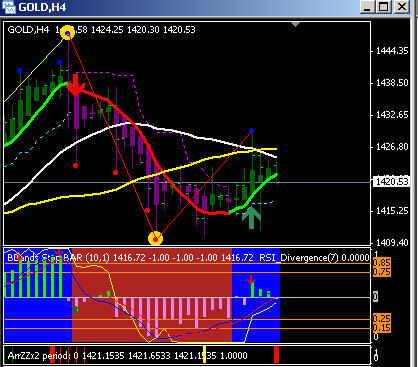Click the yellow circle marker at chart low

(x=155, y=238)
